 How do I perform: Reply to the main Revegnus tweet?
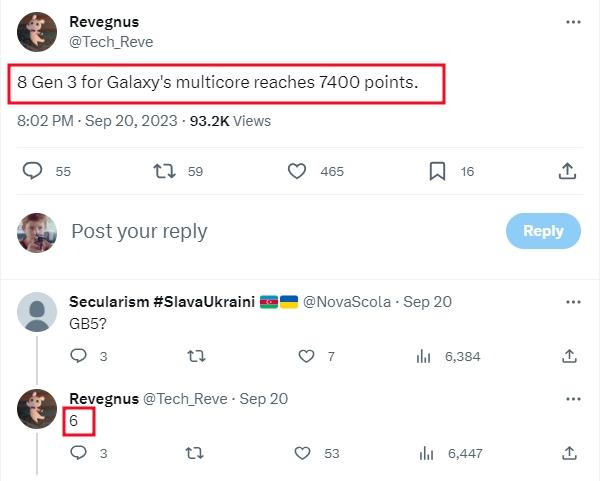[33, 171]
